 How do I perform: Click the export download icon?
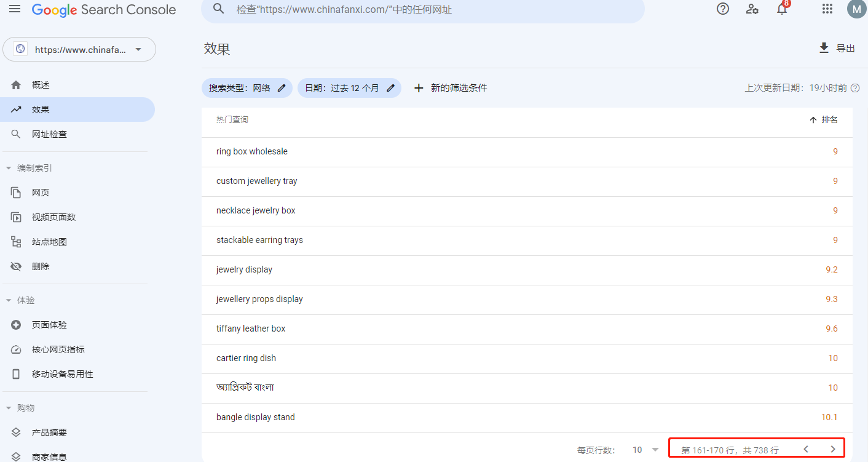coord(824,48)
